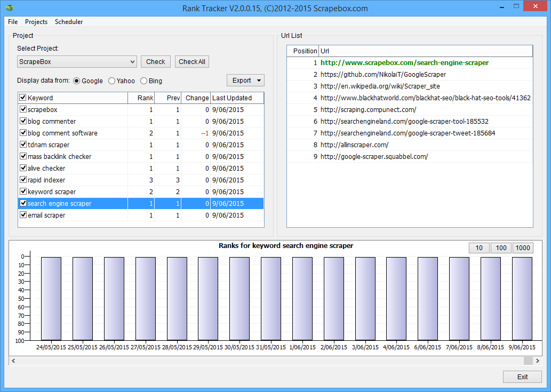Set chart range to 10
This screenshot has width=551, height=392.
tap(479, 248)
